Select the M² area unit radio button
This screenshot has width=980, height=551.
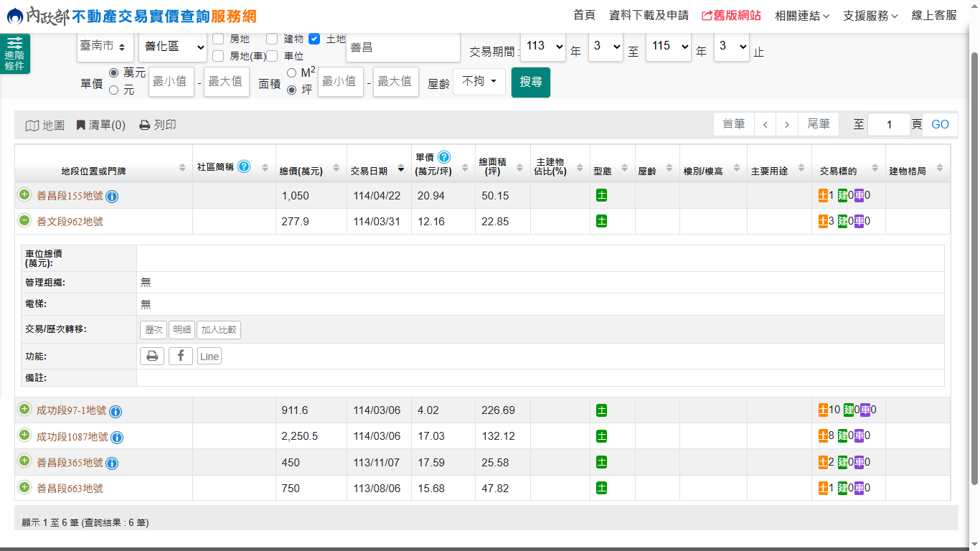291,72
